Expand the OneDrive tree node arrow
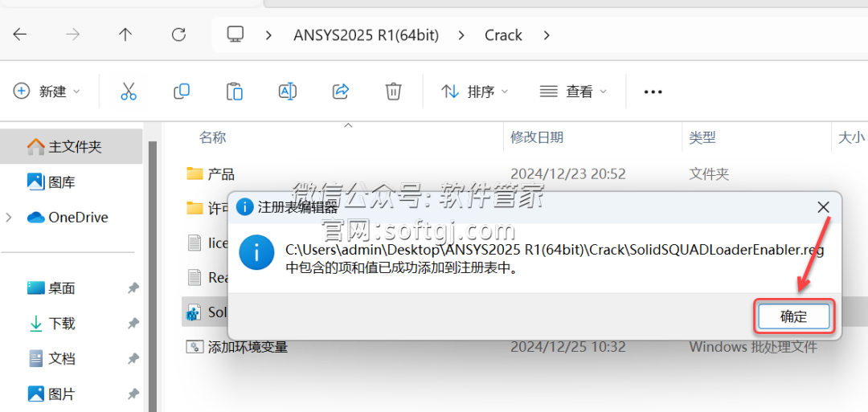Screen dimensions: 868x412 click(x=9, y=218)
